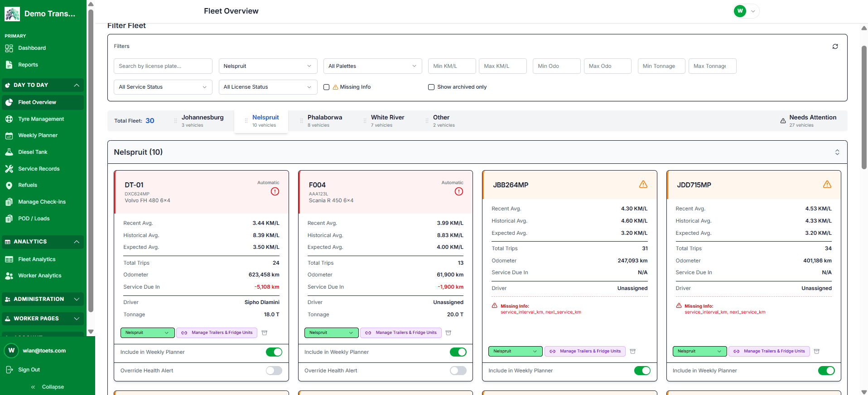The image size is (868, 395).
Task: Toggle Override Health Alert for DT-01
Action: [x=274, y=371]
